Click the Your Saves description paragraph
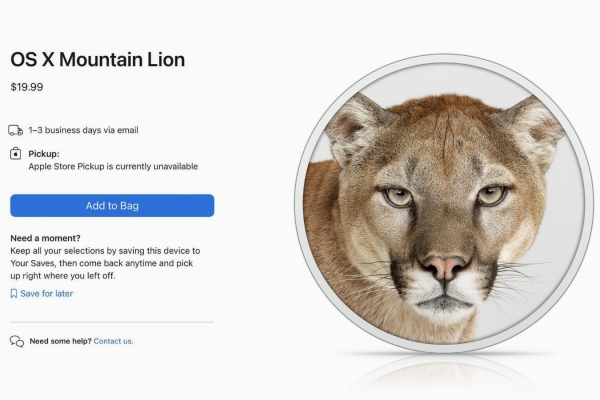This screenshot has width=600, height=400. point(105,263)
